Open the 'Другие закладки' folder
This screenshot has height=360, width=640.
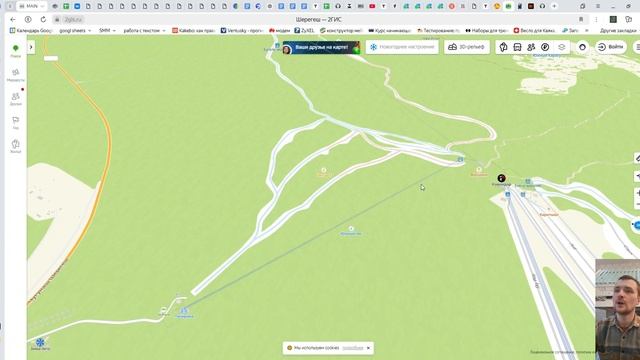[x=618, y=31]
